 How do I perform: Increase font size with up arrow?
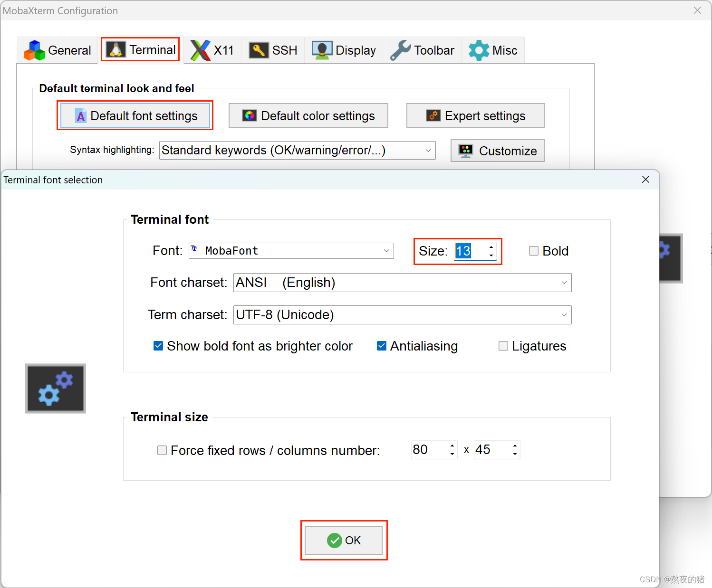491,247
